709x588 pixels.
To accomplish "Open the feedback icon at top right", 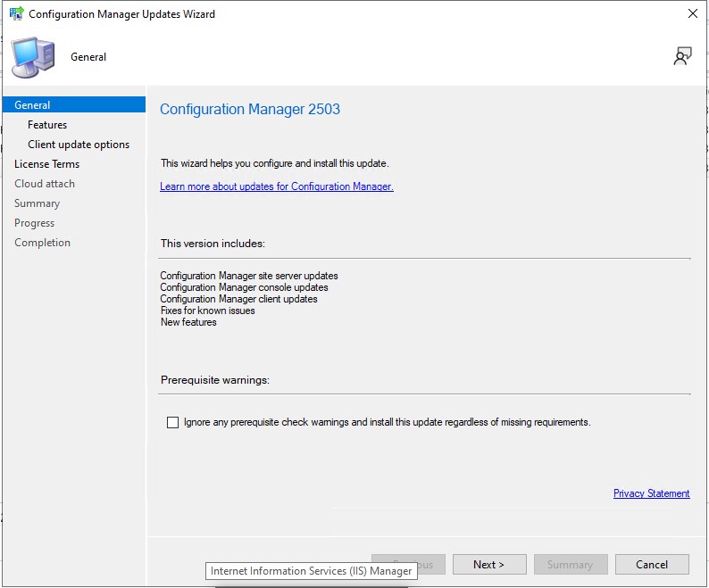I will tap(682, 57).
